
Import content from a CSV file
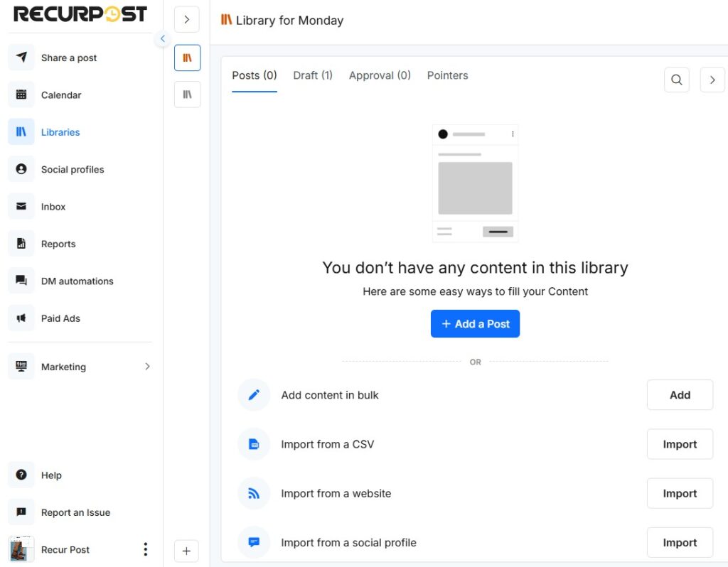pyautogui.click(x=680, y=443)
